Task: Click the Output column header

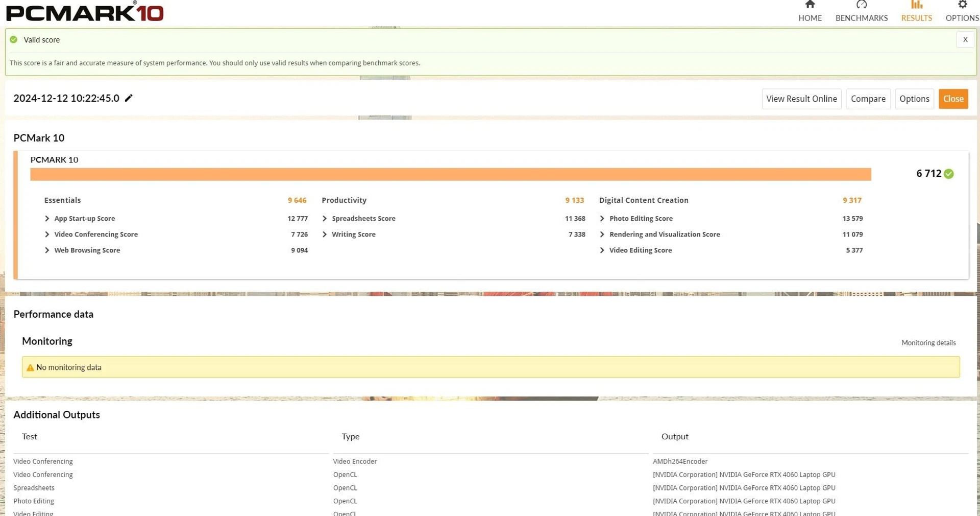Action: (675, 436)
